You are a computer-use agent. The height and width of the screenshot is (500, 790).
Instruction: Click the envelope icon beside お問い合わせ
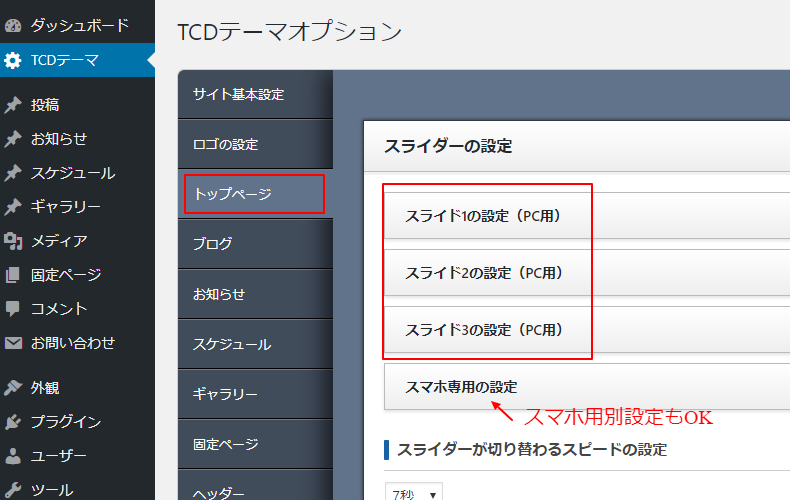(x=13, y=343)
